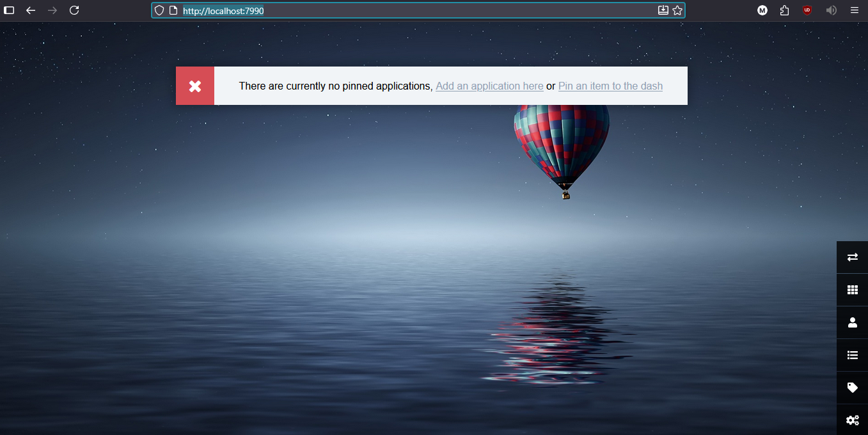Open the tracking protection shield panel
Image resolution: width=868 pixels, height=435 pixels.
click(x=159, y=10)
